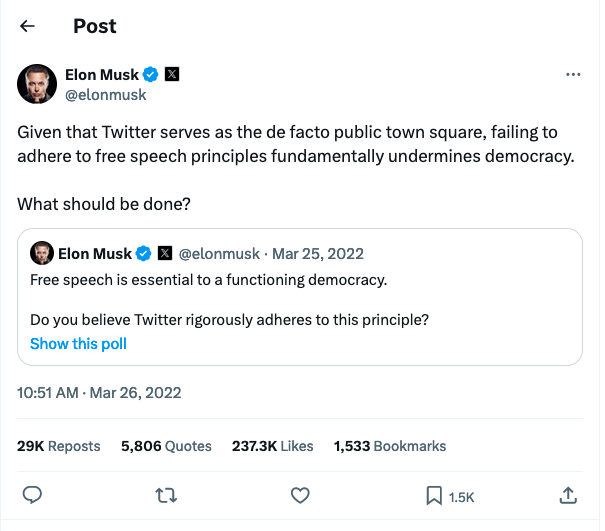Click the share upload icon

[x=567, y=495]
